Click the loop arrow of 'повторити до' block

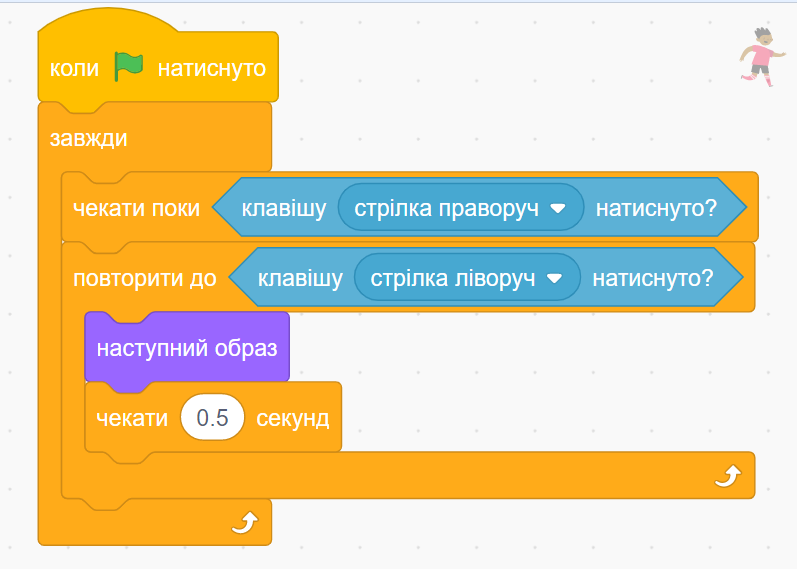[727, 476]
